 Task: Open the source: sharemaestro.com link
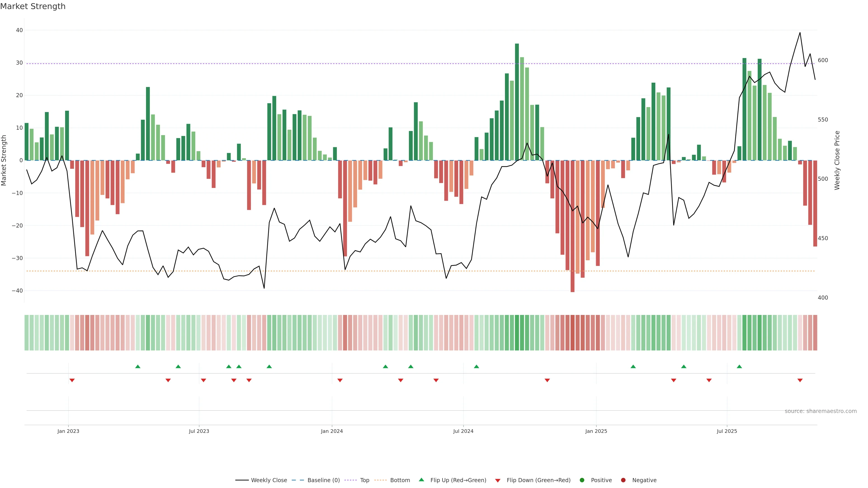821,411
